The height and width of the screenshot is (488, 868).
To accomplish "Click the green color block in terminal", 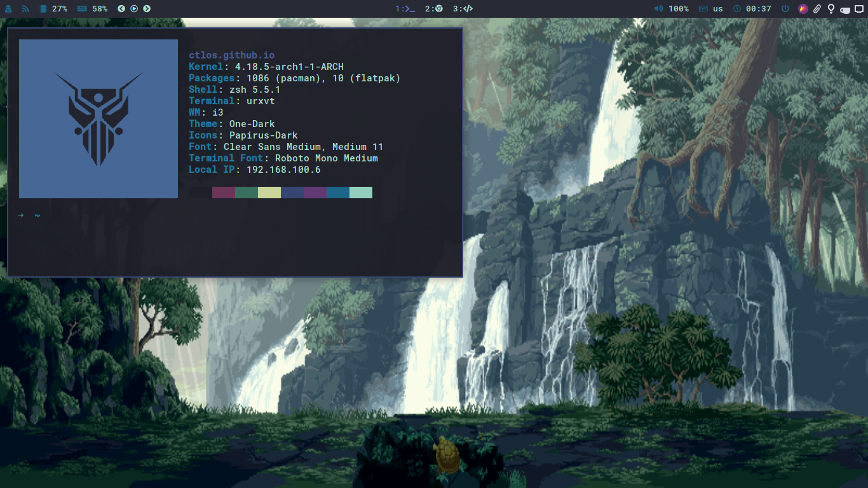I will coord(247,193).
